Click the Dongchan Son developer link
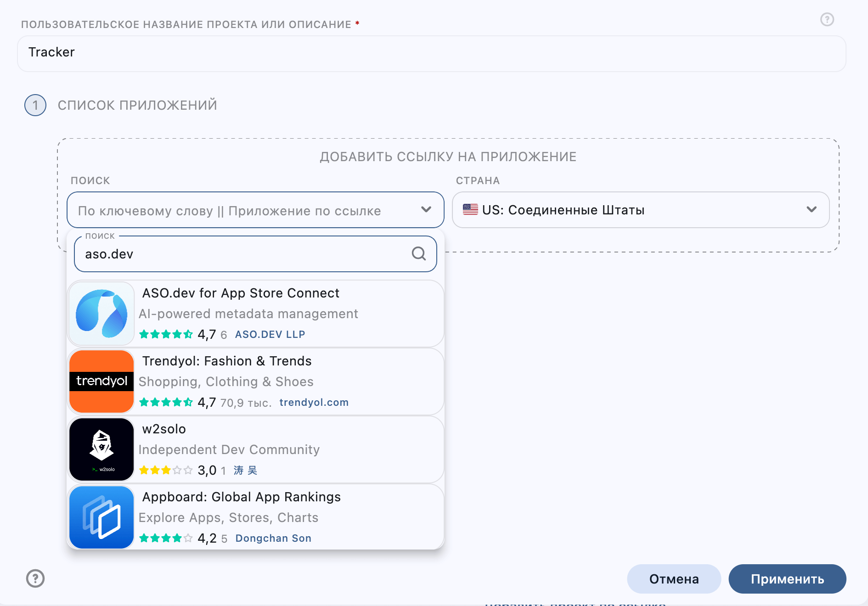868x606 pixels. [x=273, y=538]
